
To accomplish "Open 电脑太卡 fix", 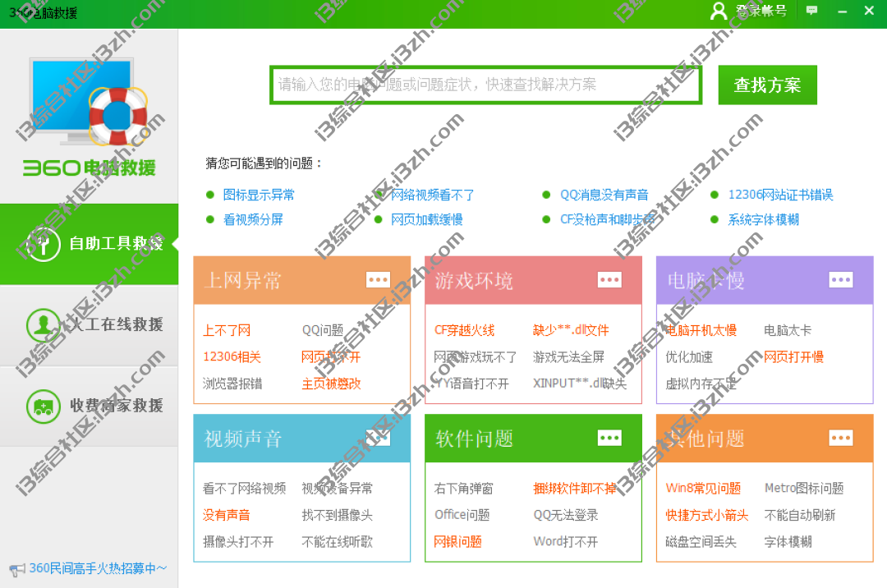I will pos(788,330).
